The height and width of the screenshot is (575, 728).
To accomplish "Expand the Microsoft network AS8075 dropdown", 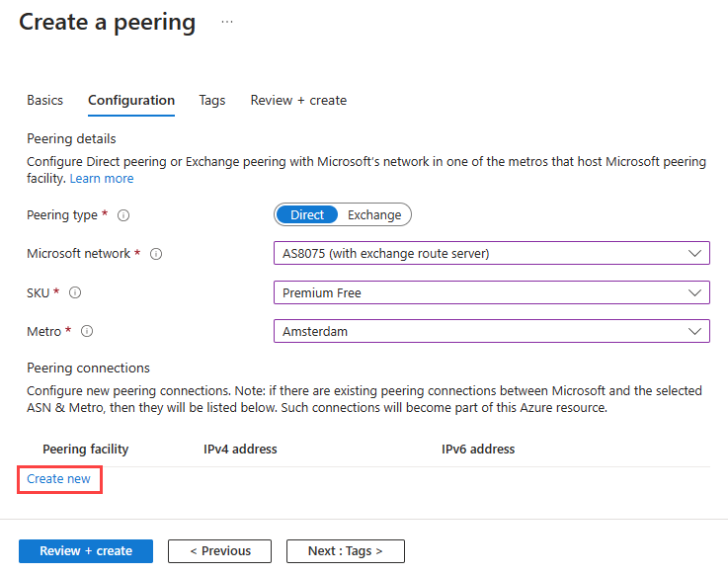I will [x=491, y=254].
